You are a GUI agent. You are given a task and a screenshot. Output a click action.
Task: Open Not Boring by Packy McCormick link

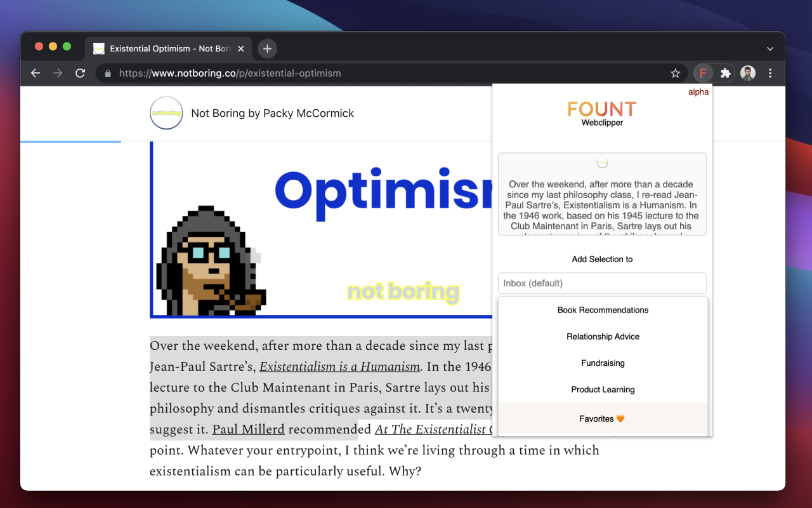[x=273, y=113]
